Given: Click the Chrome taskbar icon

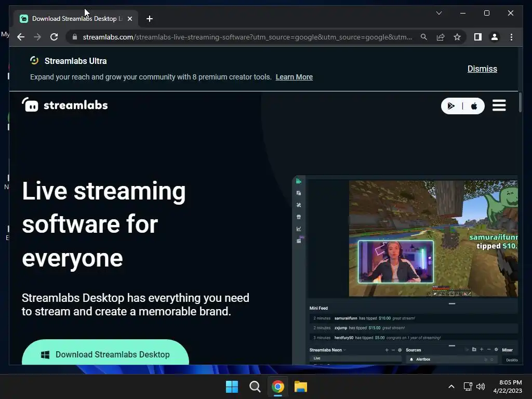Looking at the screenshot, I should [x=277, y=387].
